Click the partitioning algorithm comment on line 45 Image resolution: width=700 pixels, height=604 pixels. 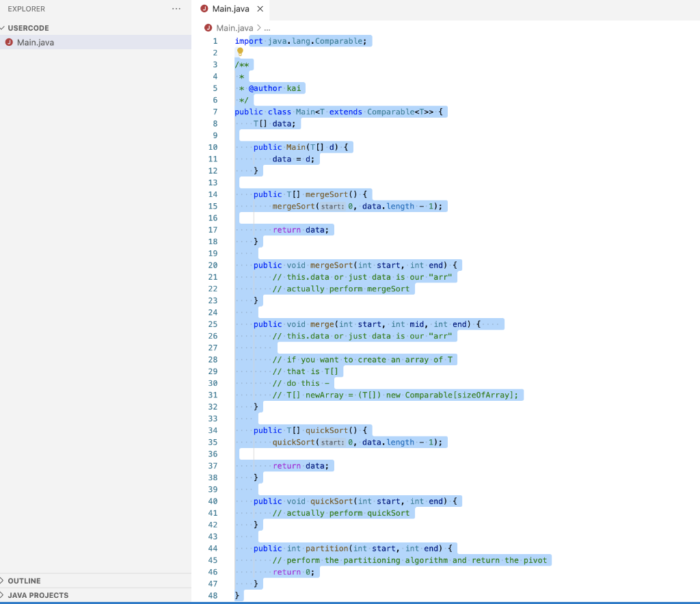click(x=410, y=560)
